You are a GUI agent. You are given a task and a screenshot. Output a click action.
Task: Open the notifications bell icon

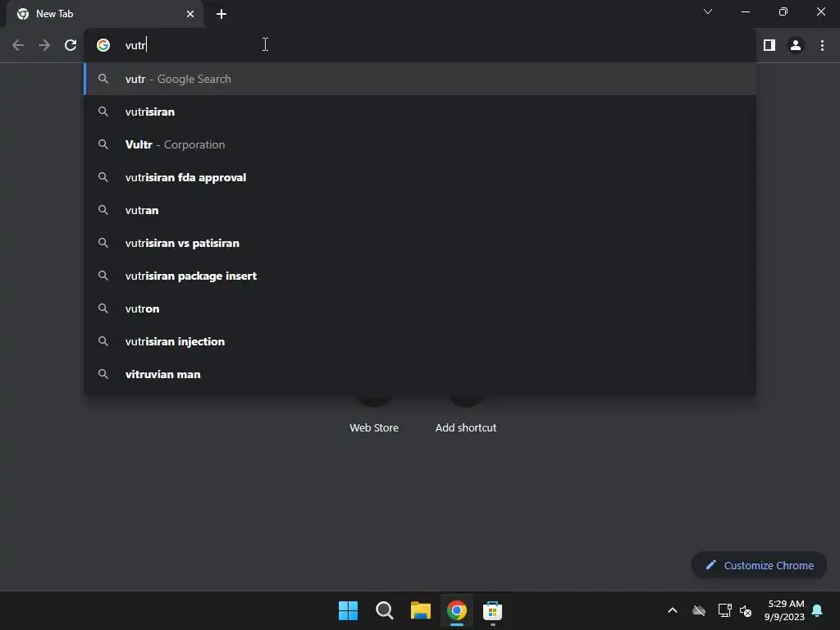point(817,610)
